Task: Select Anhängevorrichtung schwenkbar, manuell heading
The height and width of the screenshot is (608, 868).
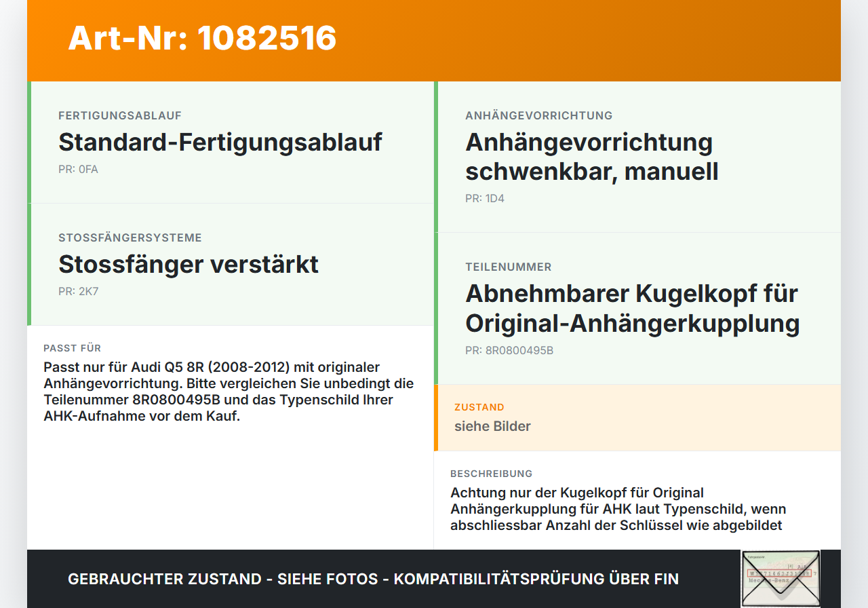Action: tap(592, 157)
